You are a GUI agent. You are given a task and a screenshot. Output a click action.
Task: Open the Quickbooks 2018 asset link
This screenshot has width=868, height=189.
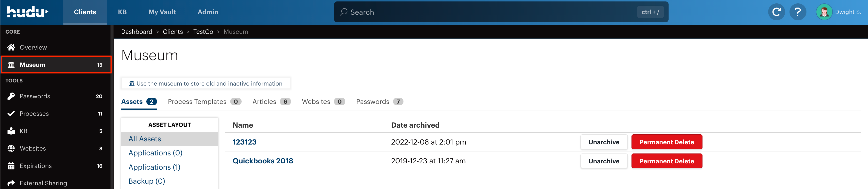(x=263, y=161)
